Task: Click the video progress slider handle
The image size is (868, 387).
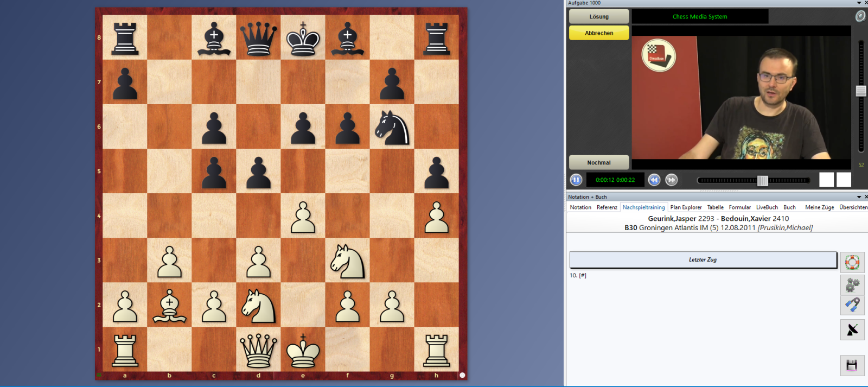Action: [762, 181]
